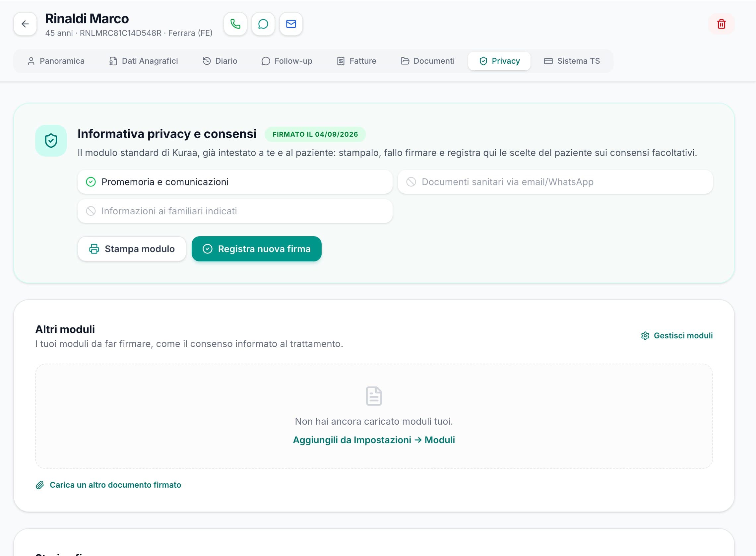Call the patient with the phone icon
The height and width of the screenshot is (556, 756).
pyautogui.click(x=235, y=24)
